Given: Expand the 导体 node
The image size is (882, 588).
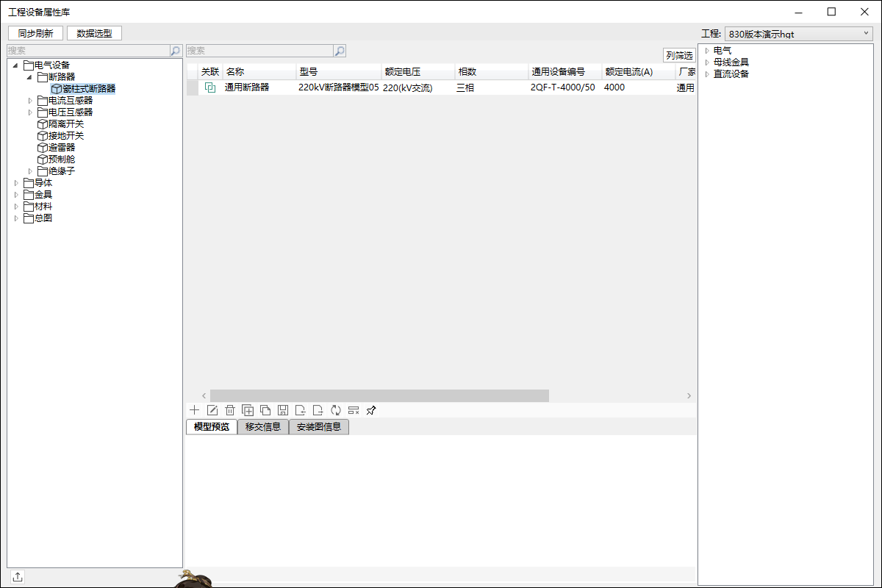Looking at the screenshot, I should [16, 183].
